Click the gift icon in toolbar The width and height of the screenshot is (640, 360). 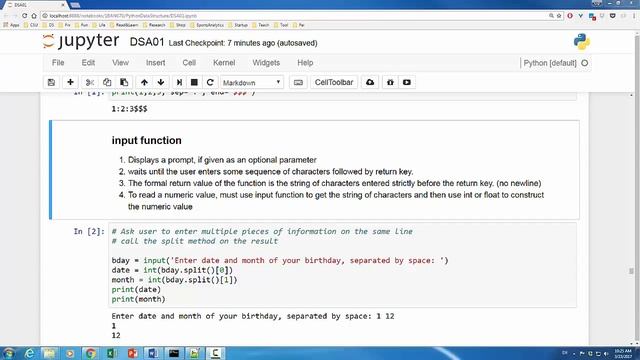tap(390, 82)
